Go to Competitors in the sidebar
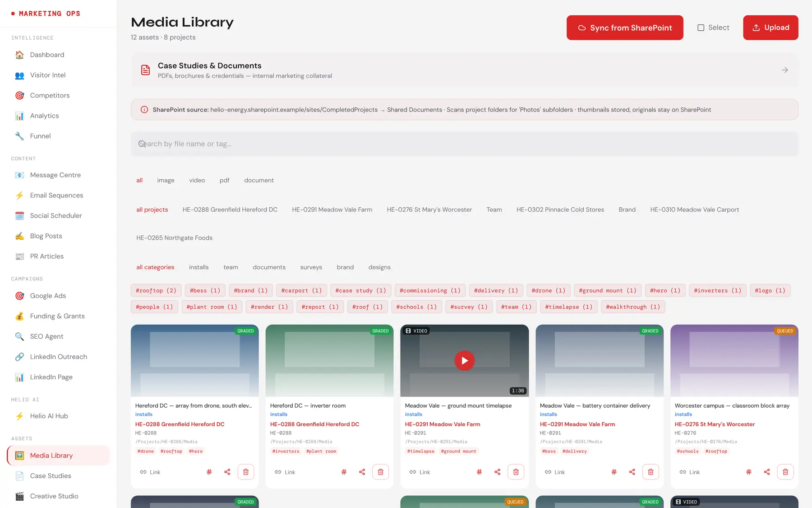This screenshot has height=508, width=812. [x=59, y=95]
